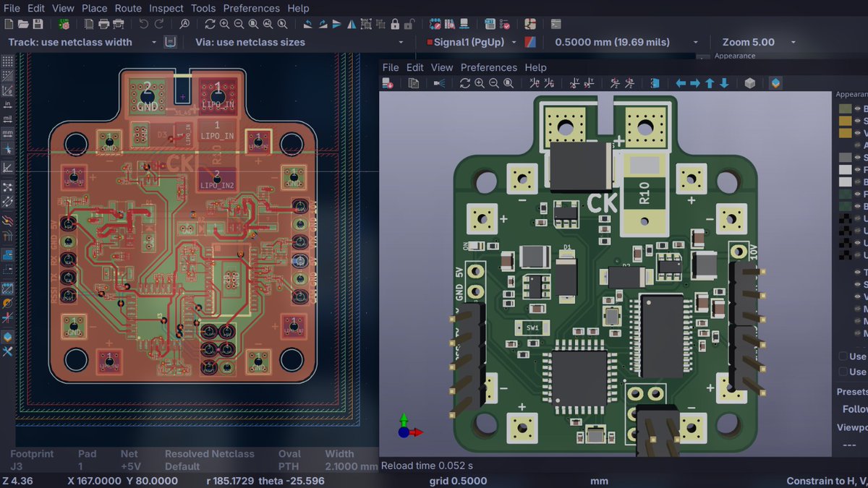This screenshot has width=868, height=488.
Task: Open Board Setup from the toolbar icon
Action: point(65,24)
